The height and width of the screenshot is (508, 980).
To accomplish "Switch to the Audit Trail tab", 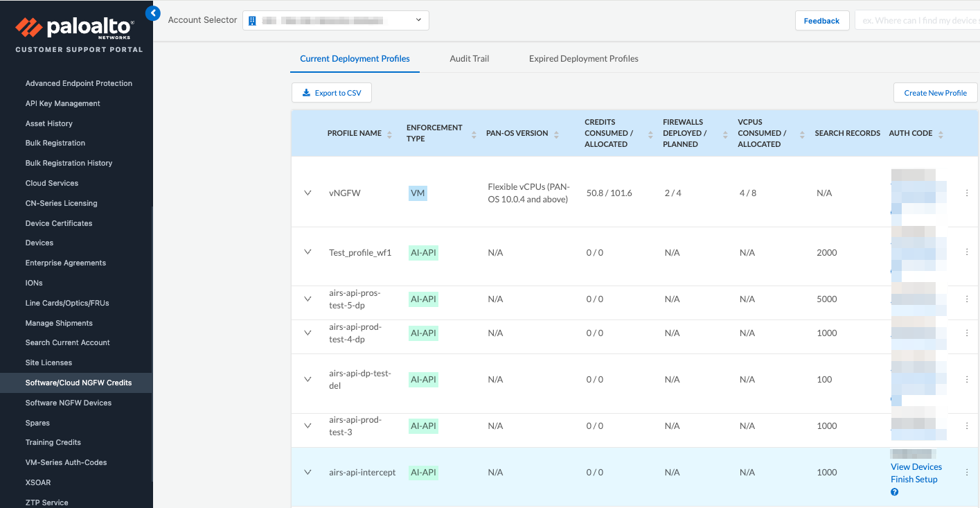I will coord(469,59).
